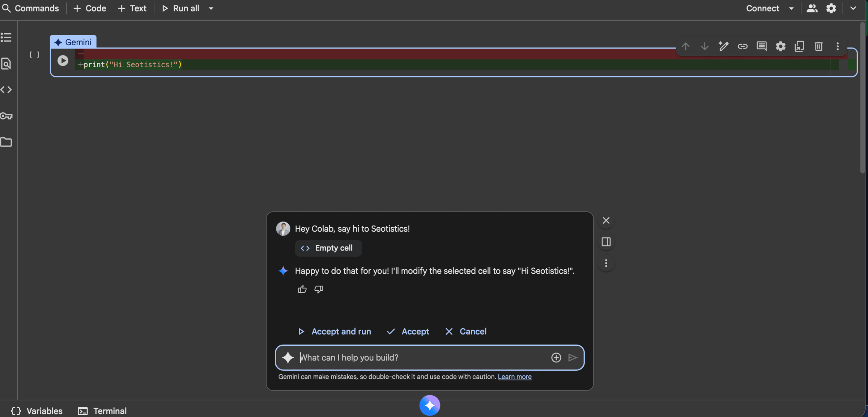The height and width of the screenshot is (417, 868).
Task: Open the cell more options menu
Action: tap(838, 46)
